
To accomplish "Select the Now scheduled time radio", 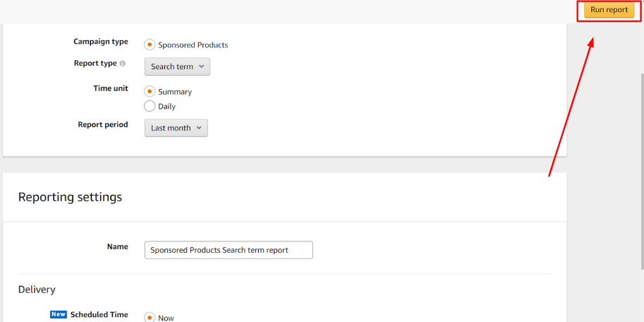I will click(x=150, y=318).
